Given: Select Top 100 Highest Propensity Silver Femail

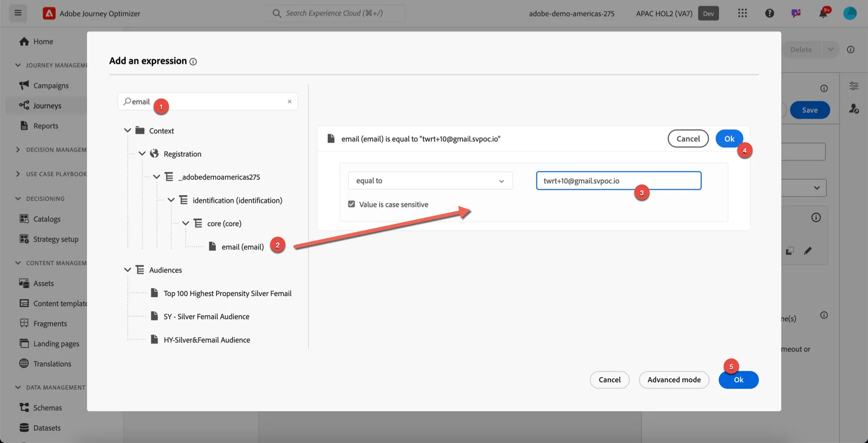Looking at the screenshot, I should [227, 293].
